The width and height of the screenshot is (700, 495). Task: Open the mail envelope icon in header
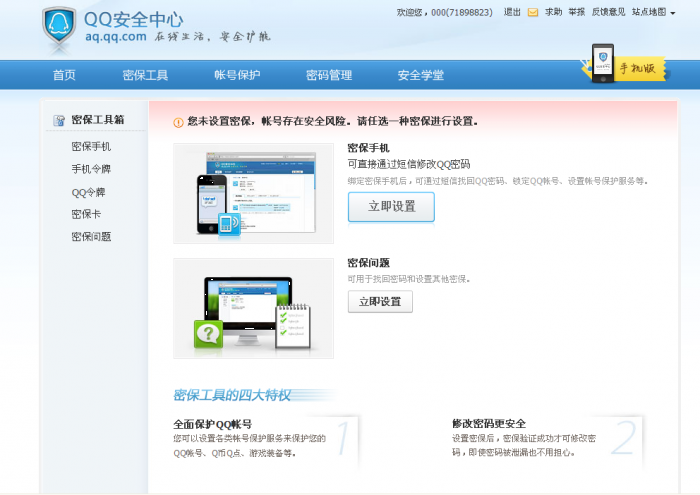pyautogui.click(x=533, y=12)
